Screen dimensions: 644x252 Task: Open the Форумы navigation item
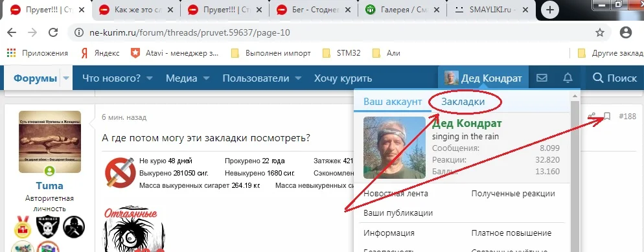click(x=35, y=78)
